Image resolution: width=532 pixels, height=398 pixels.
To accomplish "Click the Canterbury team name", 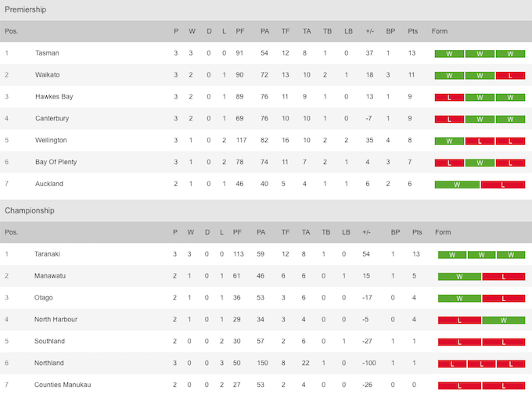I will [52, 118].
